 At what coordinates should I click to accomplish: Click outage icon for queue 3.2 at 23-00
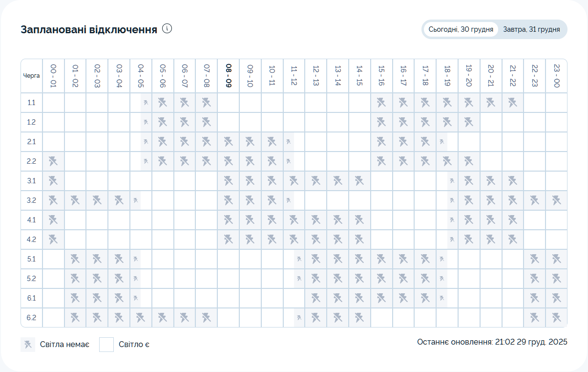[x=556, y=200]
